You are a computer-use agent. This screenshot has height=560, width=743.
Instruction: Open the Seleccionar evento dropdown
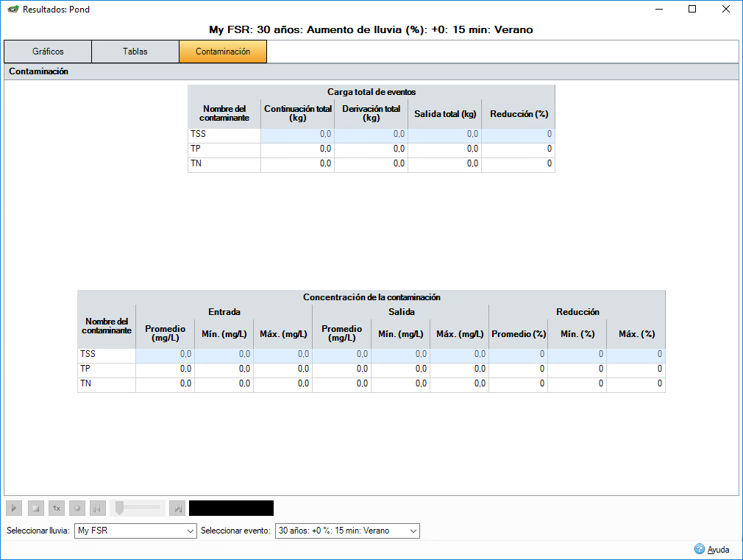347,531
